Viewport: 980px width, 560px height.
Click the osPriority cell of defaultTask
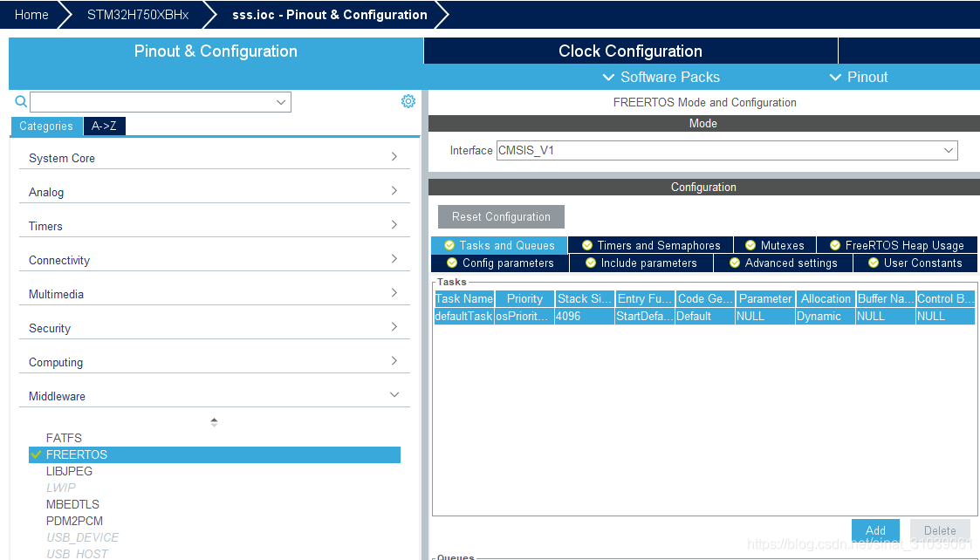[x=524, y=317]
